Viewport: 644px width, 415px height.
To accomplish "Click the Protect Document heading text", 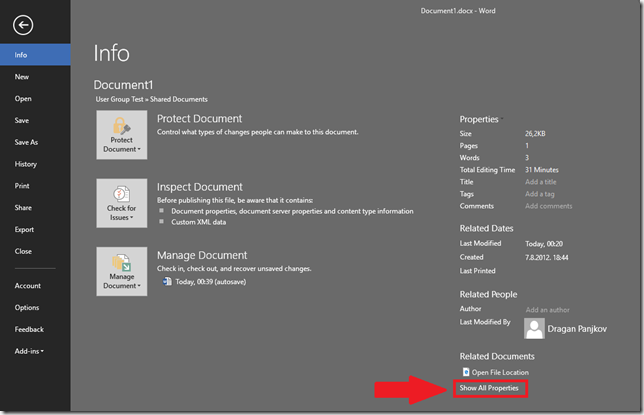I will (200, 119).
